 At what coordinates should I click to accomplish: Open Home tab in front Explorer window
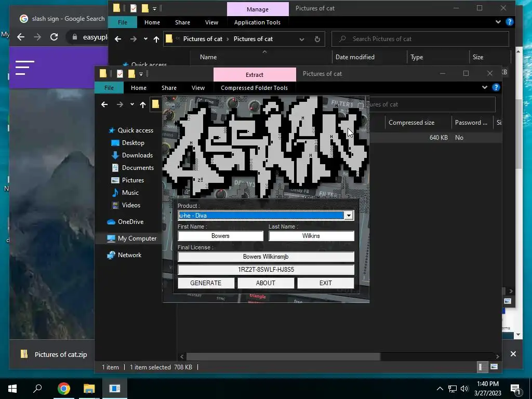coord(139,87)
